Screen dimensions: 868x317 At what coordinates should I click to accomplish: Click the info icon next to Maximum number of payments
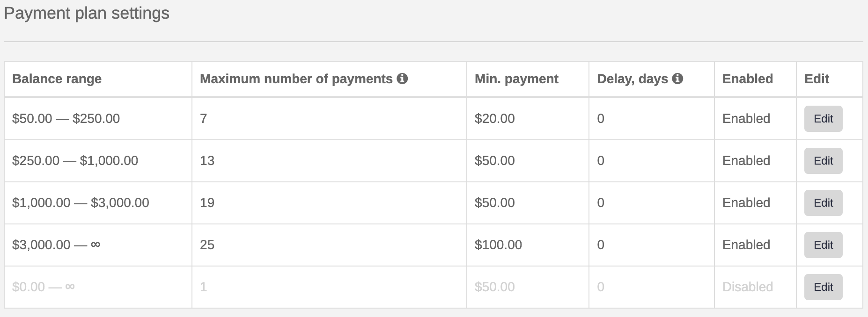point(403,79)
